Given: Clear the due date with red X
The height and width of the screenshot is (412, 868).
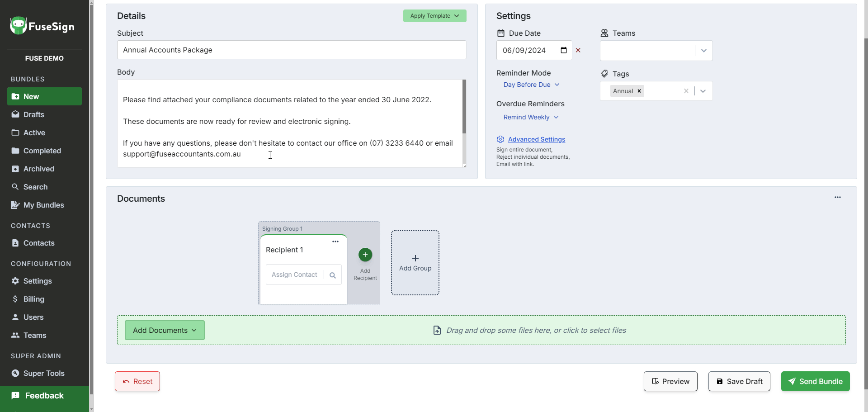Looking at the screenshot, I should click(578, 50).
